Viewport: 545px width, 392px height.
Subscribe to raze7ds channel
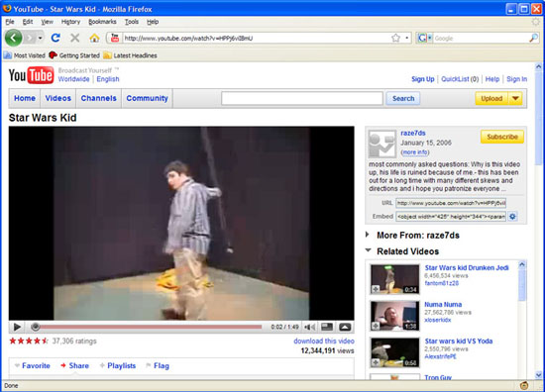tap(502, 137)
